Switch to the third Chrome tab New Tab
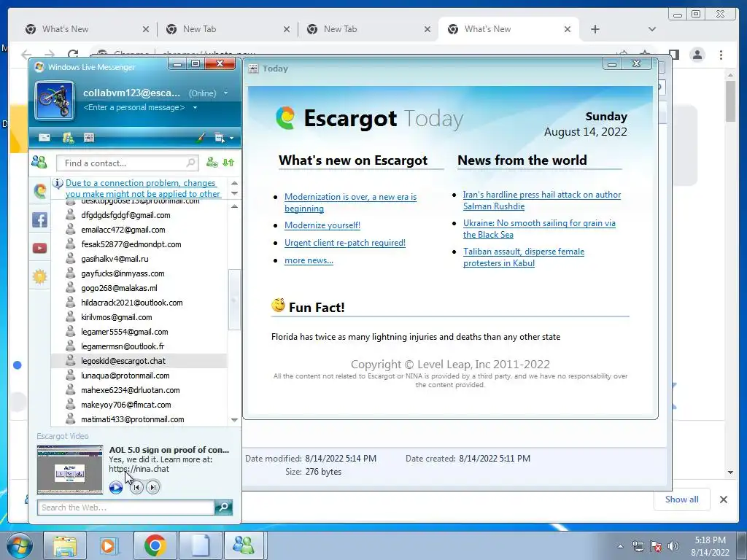This screenshot has width=747, height=560. [368, 29]
